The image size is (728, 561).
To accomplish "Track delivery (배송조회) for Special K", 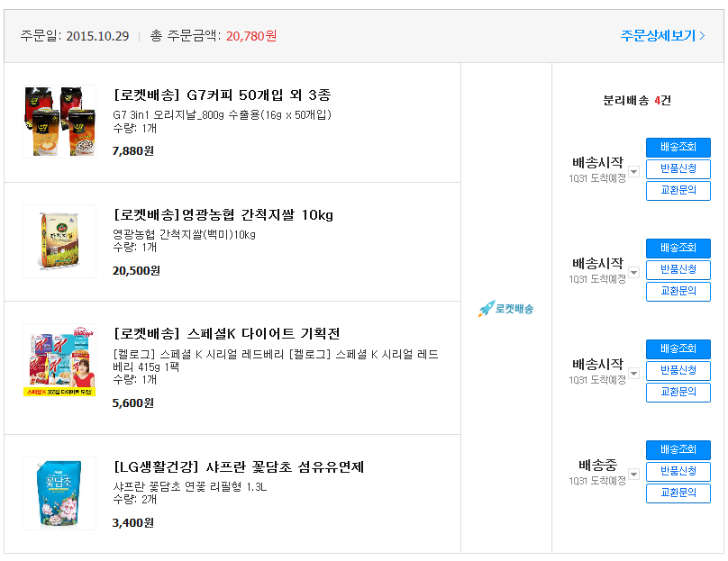I will (x=678, y=349).
